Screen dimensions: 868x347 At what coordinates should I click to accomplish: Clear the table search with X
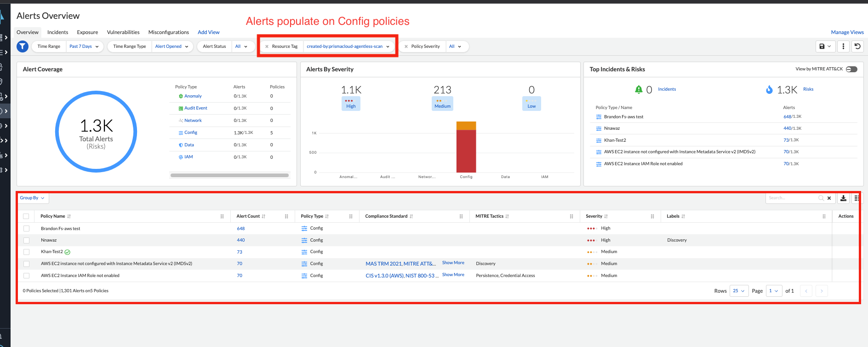829,198
